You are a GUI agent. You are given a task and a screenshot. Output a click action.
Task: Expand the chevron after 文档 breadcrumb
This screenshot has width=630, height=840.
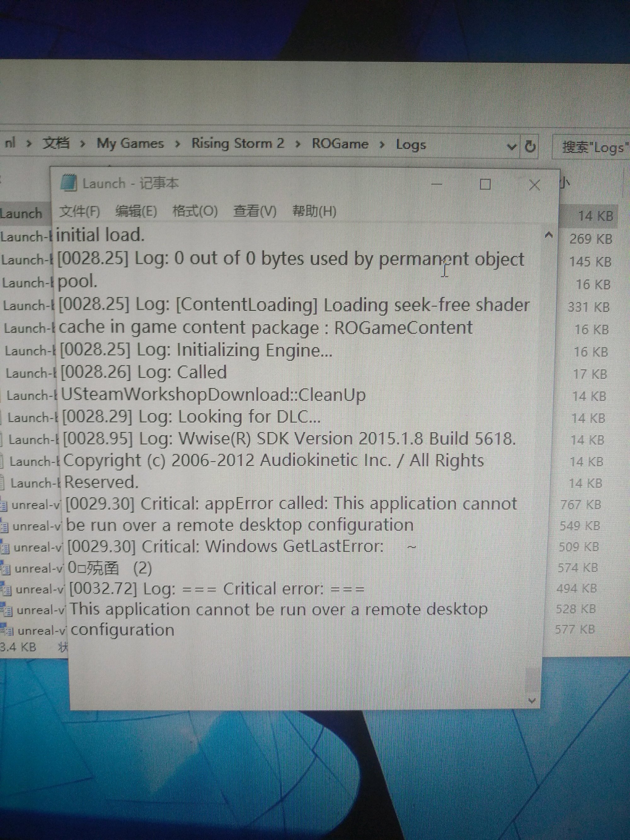[x=83, y=144]
